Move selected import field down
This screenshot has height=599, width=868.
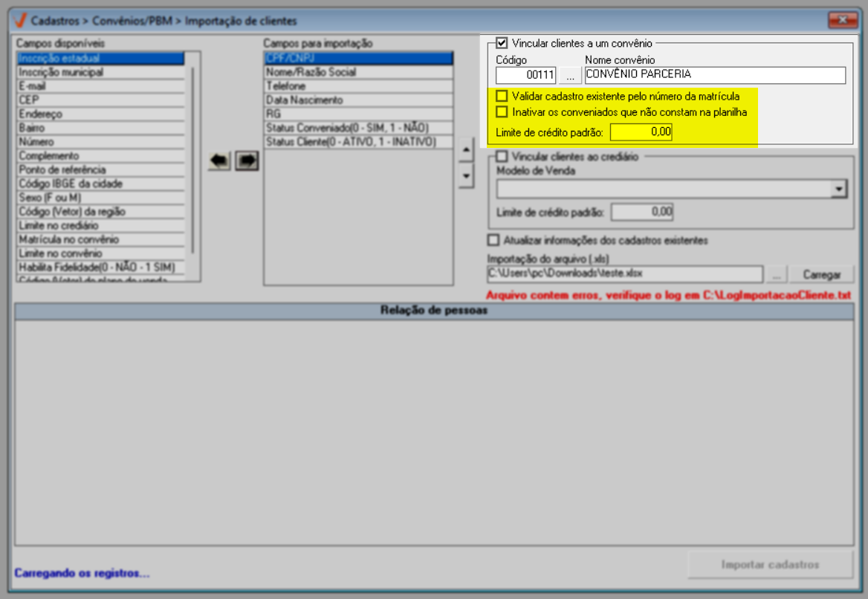[x=466, y=176]
